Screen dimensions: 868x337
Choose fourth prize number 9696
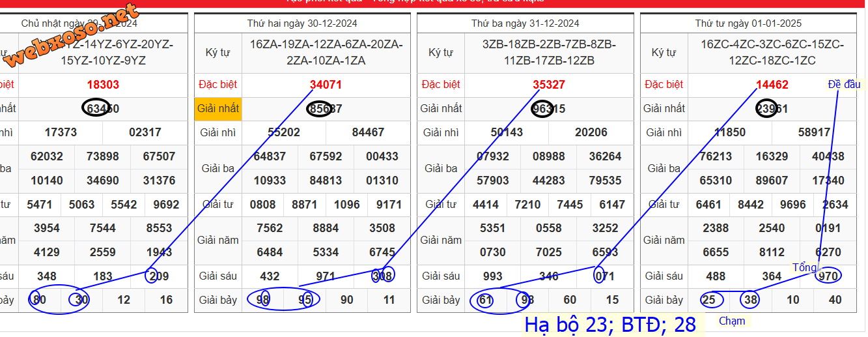tap(793, 205)
